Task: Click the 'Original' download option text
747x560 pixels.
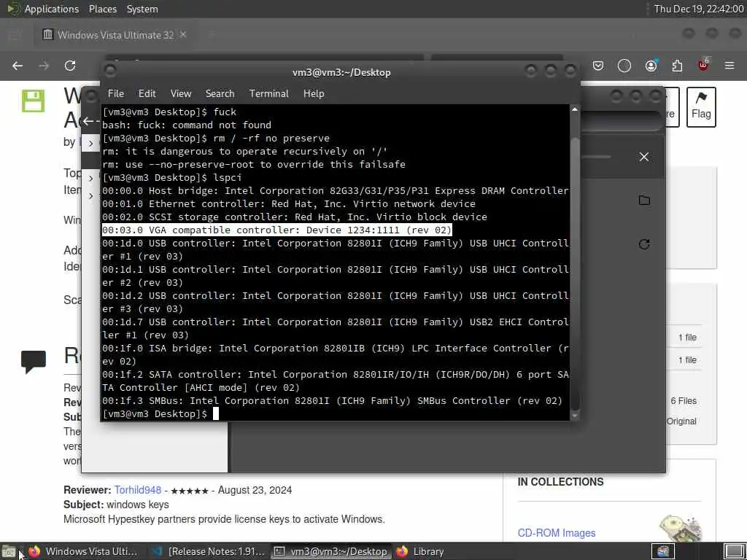Action: 681,421
